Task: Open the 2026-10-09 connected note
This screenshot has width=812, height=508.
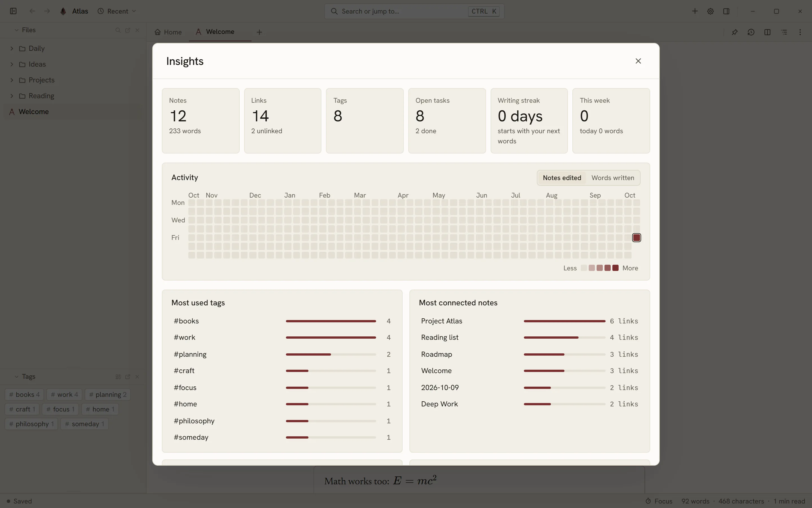Action: pos(529,387)
